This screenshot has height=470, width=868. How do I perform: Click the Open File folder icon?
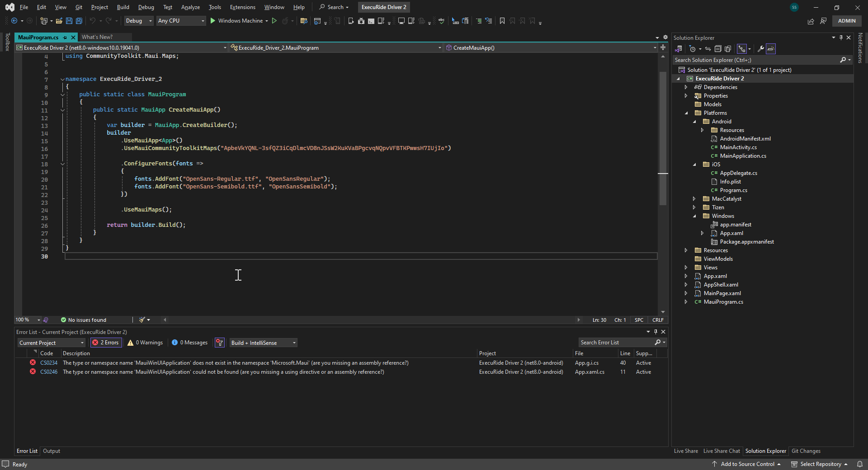click(x=59, y=21)
